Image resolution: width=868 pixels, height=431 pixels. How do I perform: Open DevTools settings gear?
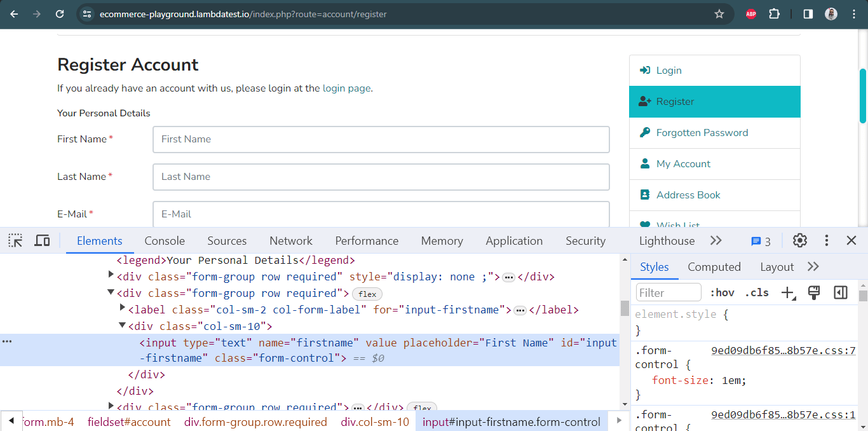tap(799, 241)
